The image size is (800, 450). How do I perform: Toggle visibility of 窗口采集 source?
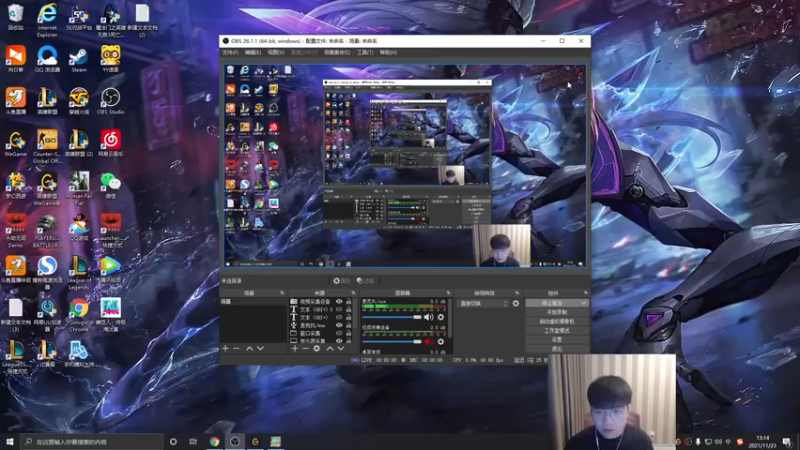coord(339,333)
